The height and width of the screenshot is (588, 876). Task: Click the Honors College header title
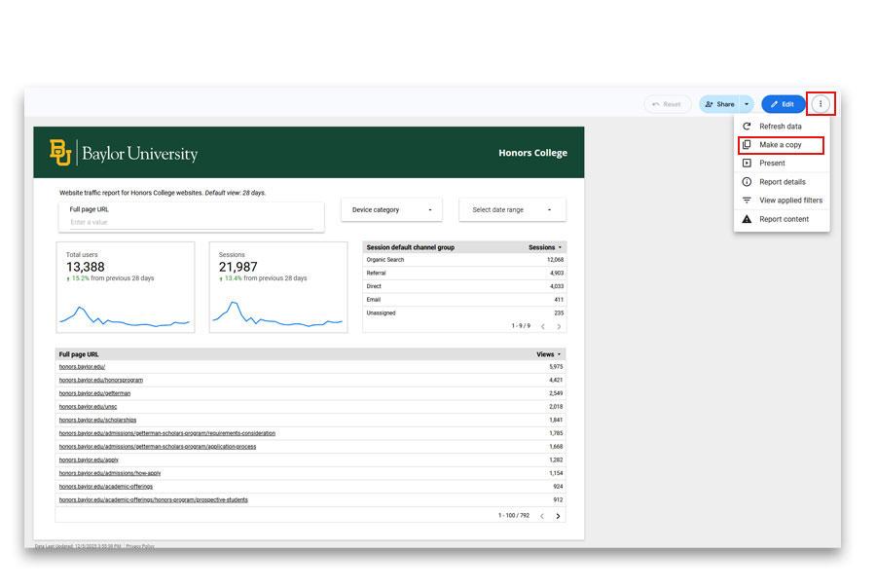coord(533,153)
